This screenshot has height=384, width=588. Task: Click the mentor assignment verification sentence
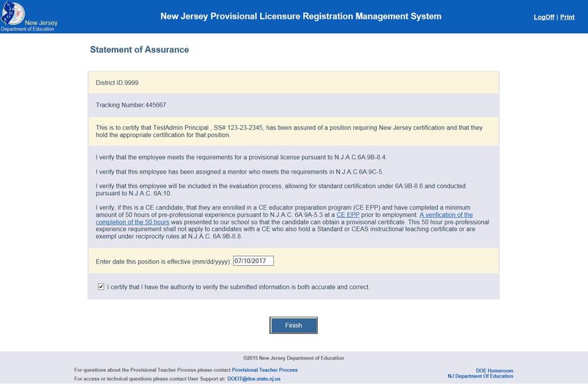[x=239, y=172]
